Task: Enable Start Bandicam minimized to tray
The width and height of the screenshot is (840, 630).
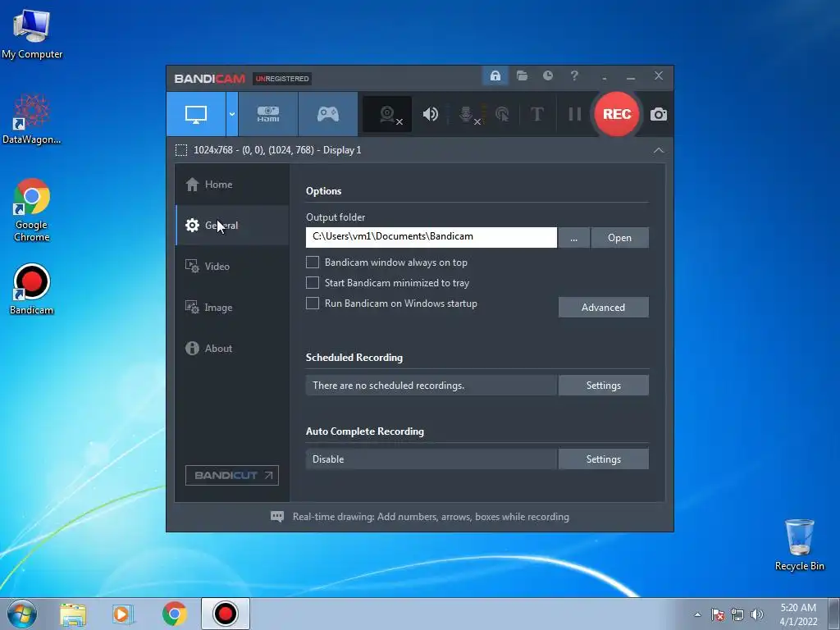Action: [313, 282]
